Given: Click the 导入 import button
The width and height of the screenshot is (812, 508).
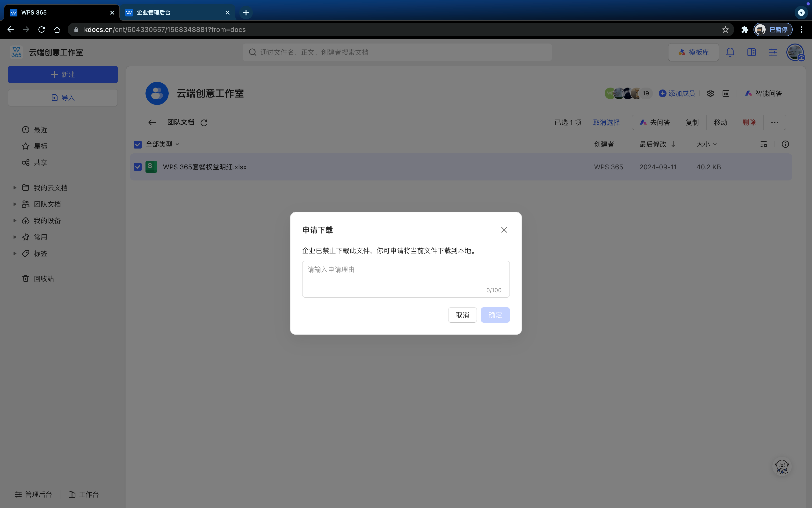Looking at the screenshot, I should (63, 98).
